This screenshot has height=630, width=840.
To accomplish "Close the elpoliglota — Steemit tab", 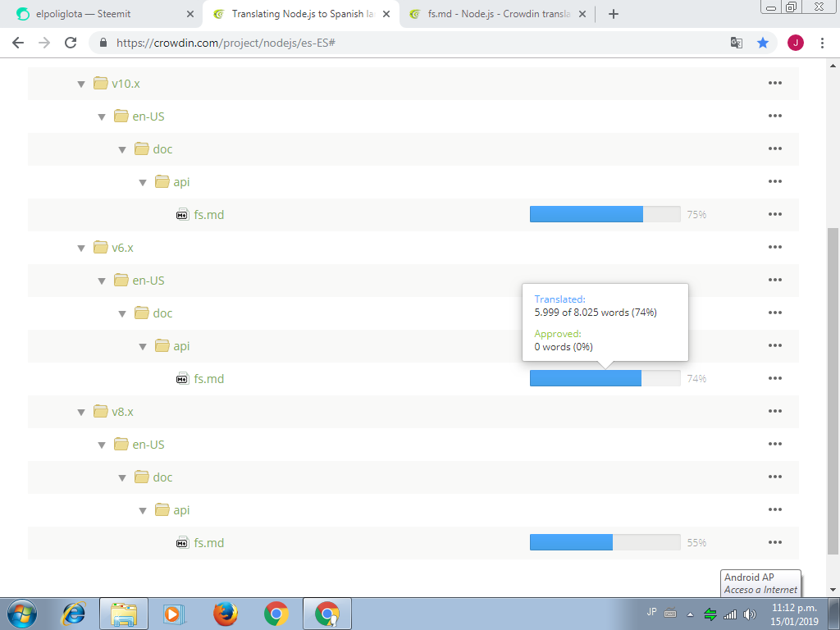I will [189, 15].
